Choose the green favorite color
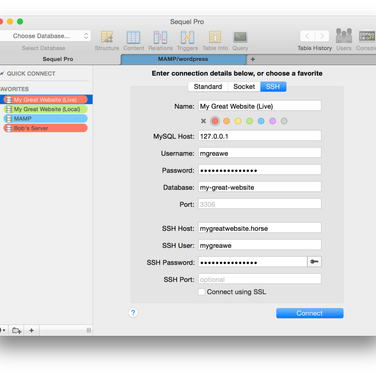The image size is (376, 376). coord(249,121)
